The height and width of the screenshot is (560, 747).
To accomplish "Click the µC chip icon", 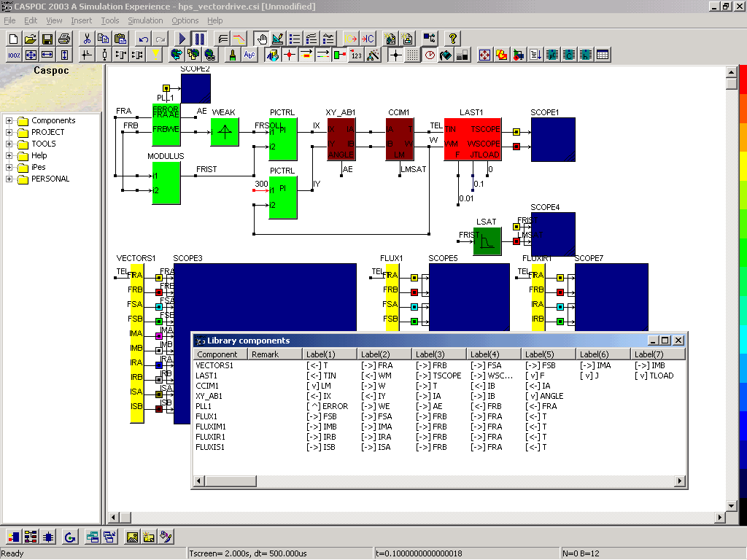I will (x=552, y=55).
